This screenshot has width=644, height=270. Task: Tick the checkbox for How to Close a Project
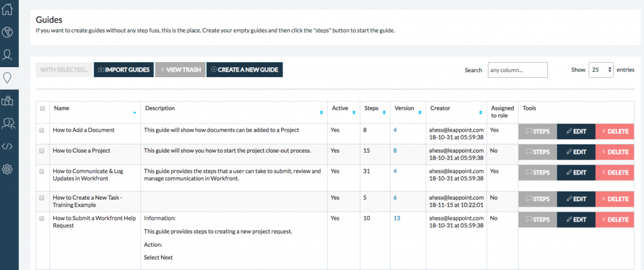tap(43, 151)
